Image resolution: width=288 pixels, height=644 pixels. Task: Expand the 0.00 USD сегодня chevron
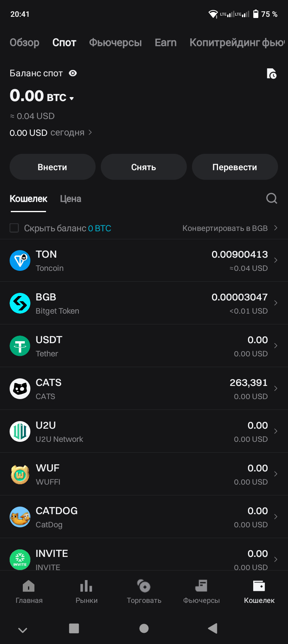pyautogui.click(x=90, y=132)
